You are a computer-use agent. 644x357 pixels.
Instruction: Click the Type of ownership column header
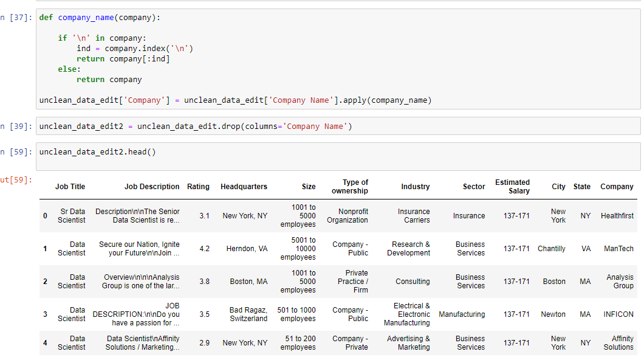(350, 186)
